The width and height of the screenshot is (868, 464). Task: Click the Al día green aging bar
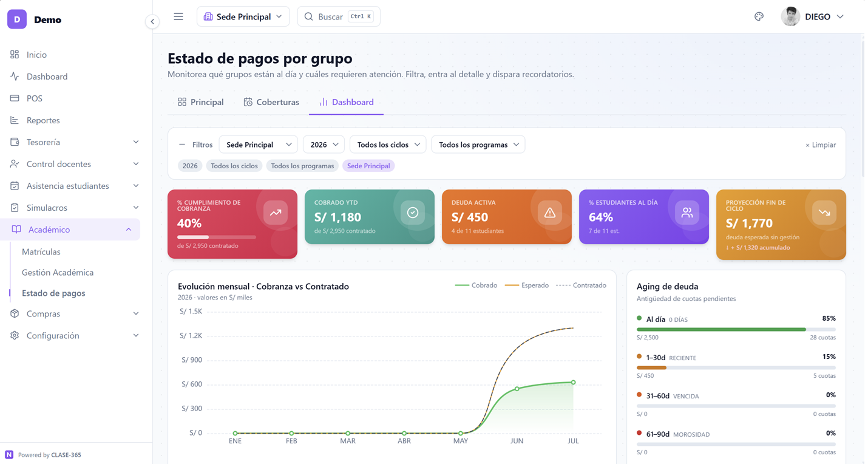point(721,330)
